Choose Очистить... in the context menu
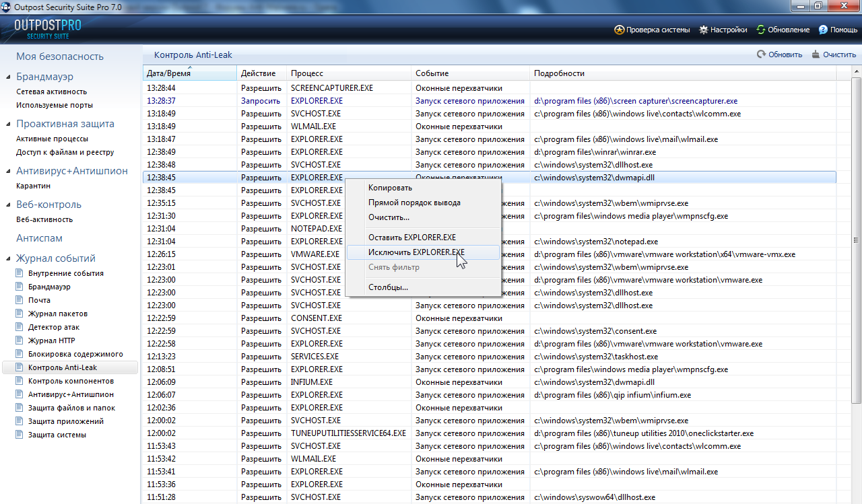Image resolution: width=862 pixels, height=504 pixels. [x=423, y=217]
